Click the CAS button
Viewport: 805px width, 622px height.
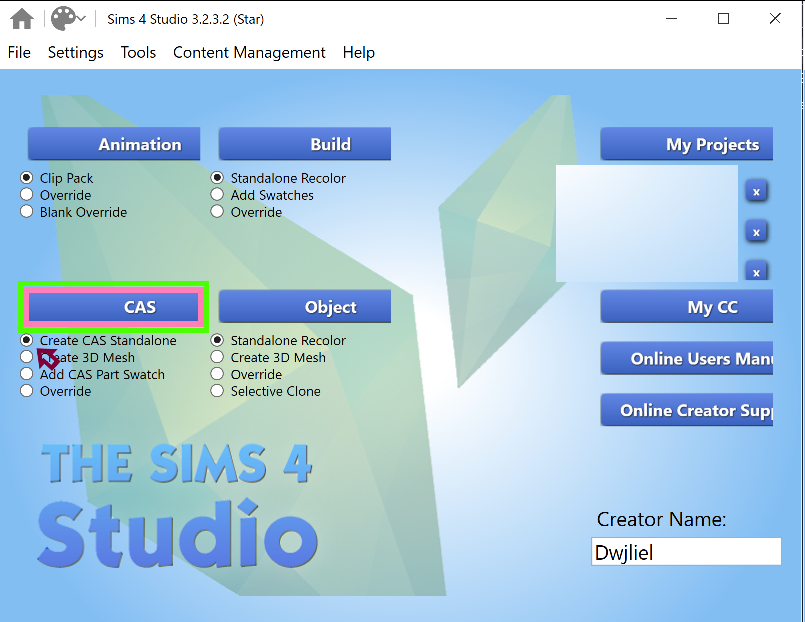point(114,306)
